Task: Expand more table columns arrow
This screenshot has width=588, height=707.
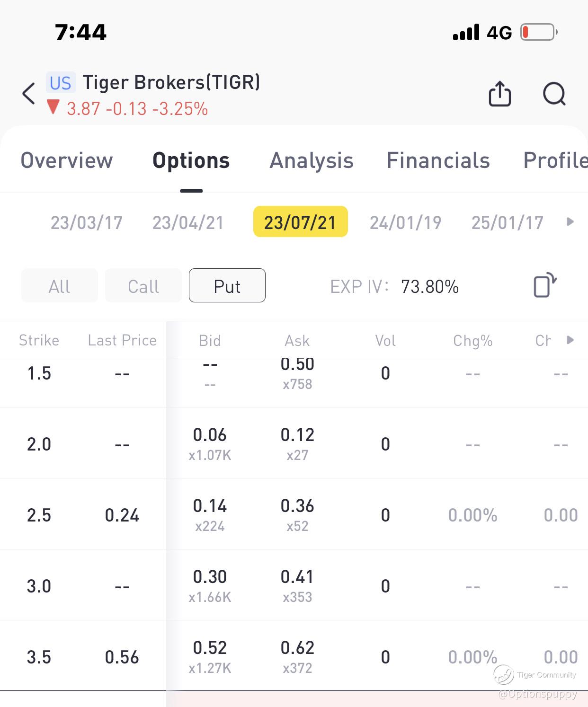Action: [x=570, y=340]
